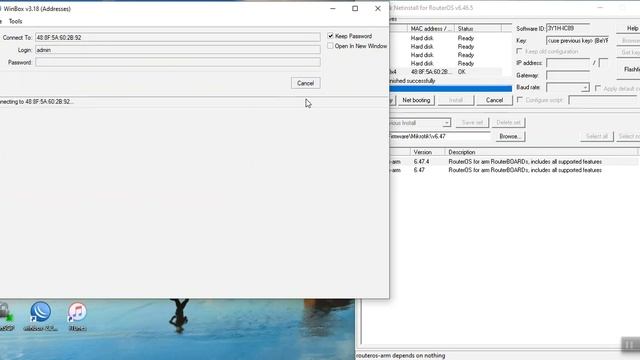Image resolution: width=640 pixels, height=360 pixels.
Task: Click the Gateway field in Netinstall
Action: (568, 76)
